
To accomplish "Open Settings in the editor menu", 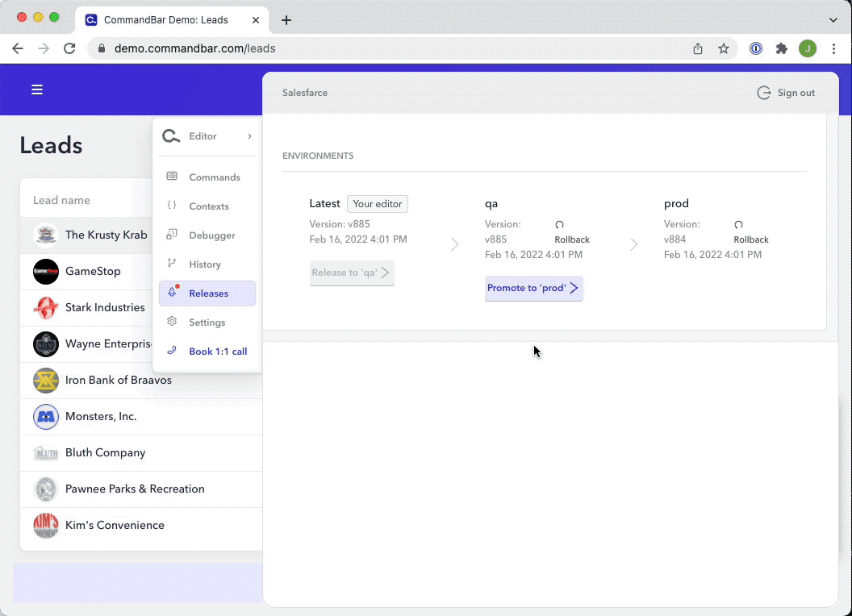I will (x=207, y=323).
